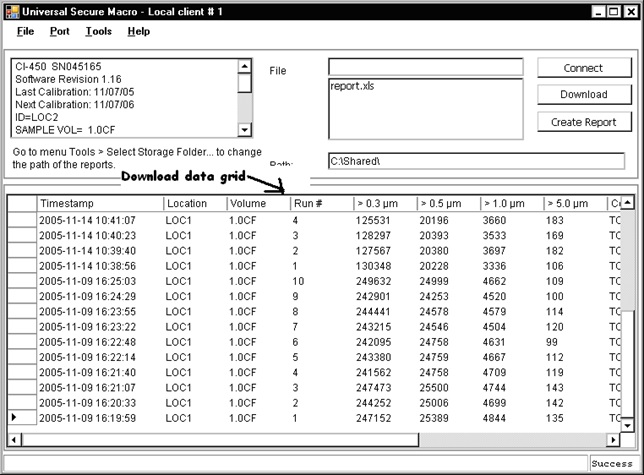Click the 99 cell under > 5.0 µm
The height and width of the screenshot is (475, 644).
(x=552, y=342)
